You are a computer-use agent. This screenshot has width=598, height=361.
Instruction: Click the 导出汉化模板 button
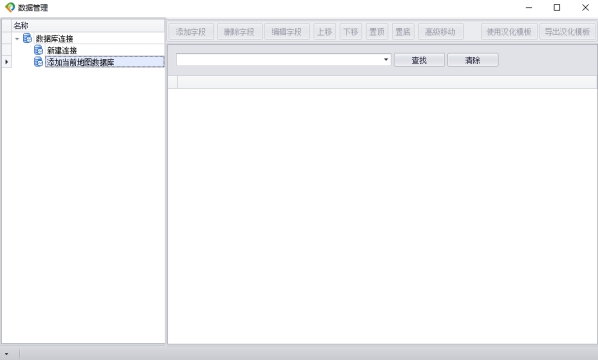click(567, 32)
